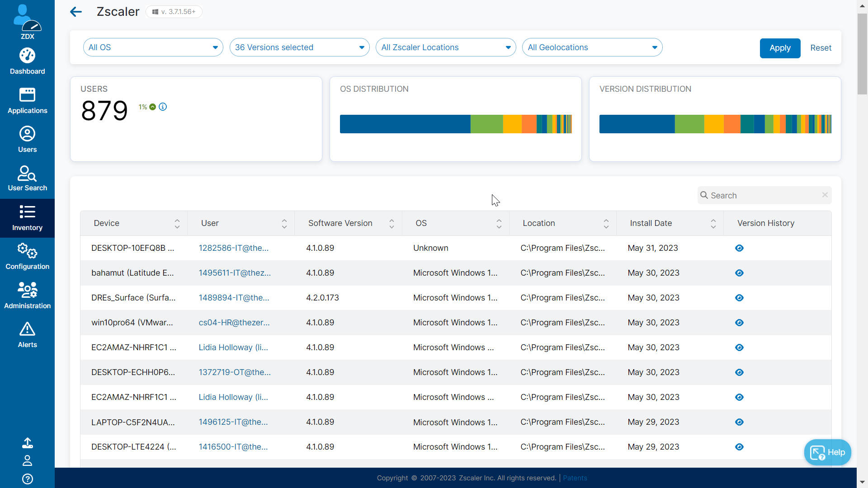
Task: Click the back arrow next to Zscaler title
Action: pos(75,12)
